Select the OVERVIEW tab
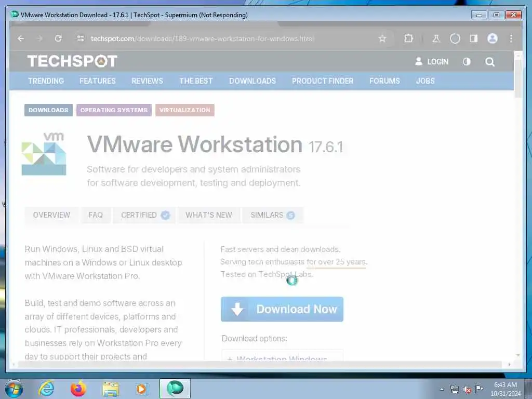532x399 pixels. (51, 215)
